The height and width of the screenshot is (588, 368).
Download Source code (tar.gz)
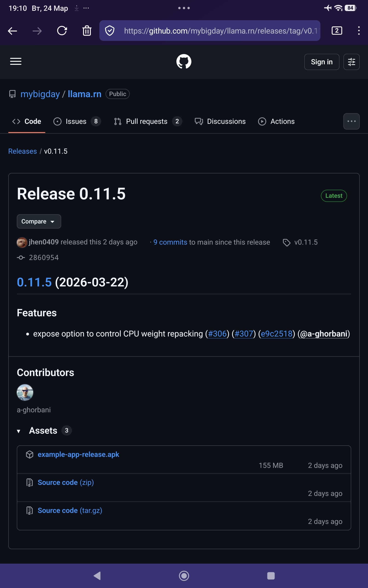click(70, 511)
